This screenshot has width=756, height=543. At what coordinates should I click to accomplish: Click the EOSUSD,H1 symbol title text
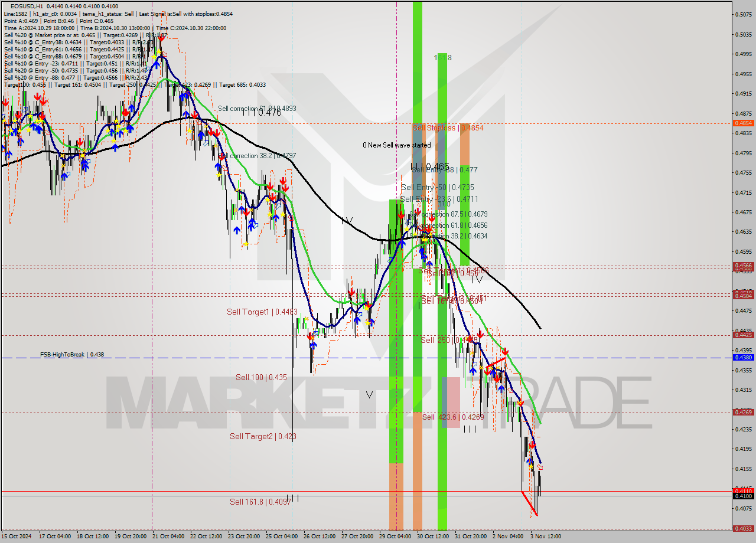point(28,5)
